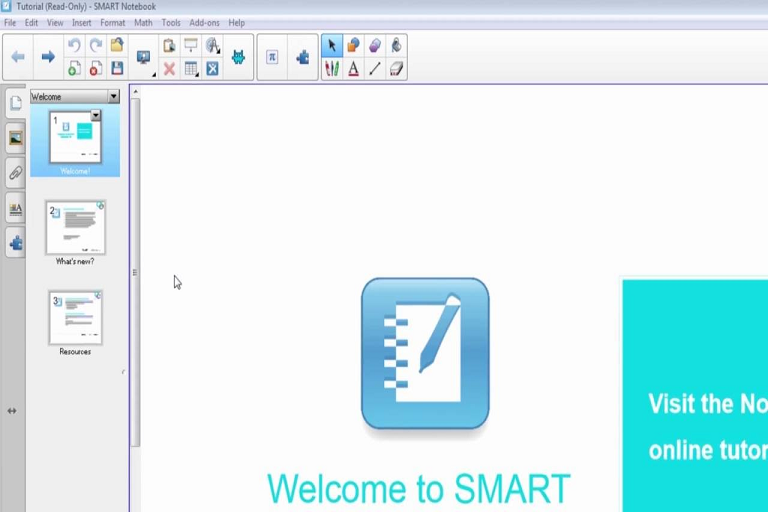Choose the Select arrow tool
The image size is (768, 512).
332,46
